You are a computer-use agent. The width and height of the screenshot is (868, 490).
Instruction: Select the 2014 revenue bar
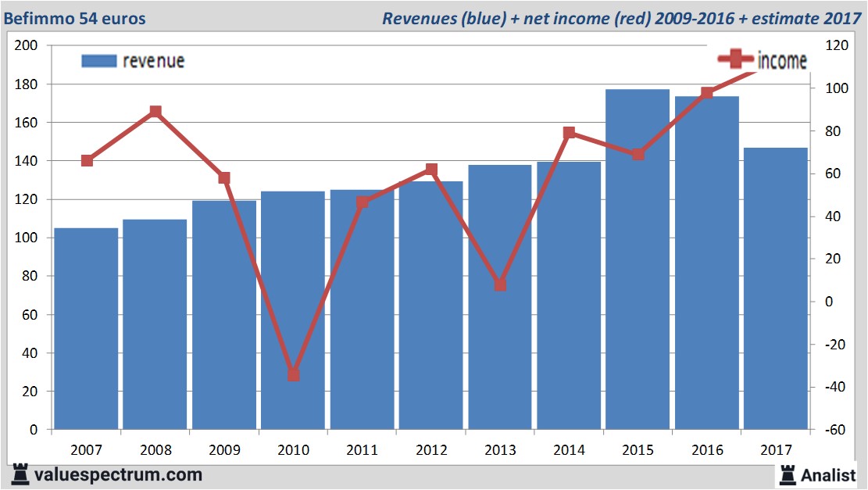pyautogui.click(x=569, y=295)
